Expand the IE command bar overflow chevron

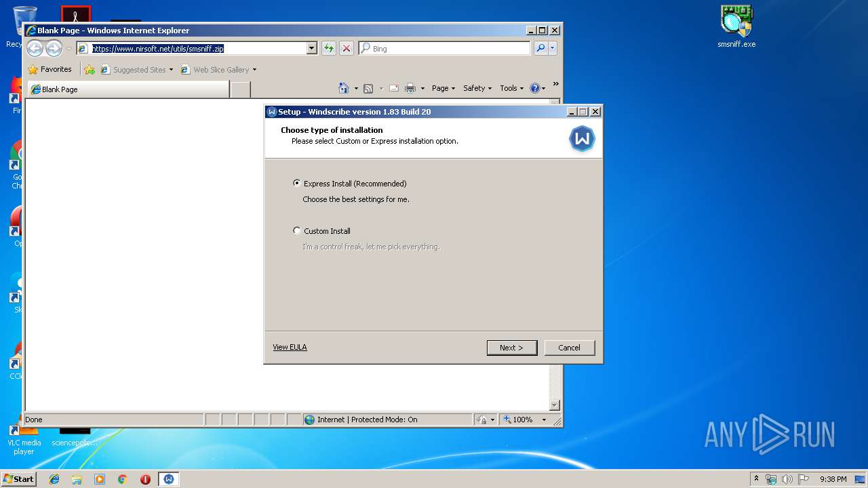tap(555, 84)
